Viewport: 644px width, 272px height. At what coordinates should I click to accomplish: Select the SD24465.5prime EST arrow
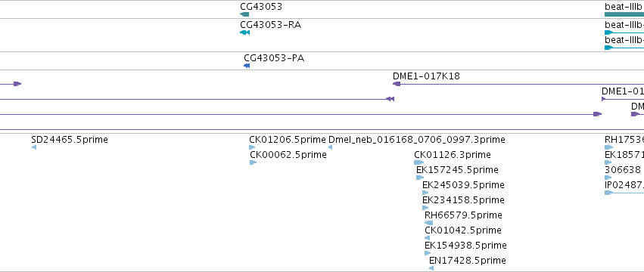click(34, 147)
